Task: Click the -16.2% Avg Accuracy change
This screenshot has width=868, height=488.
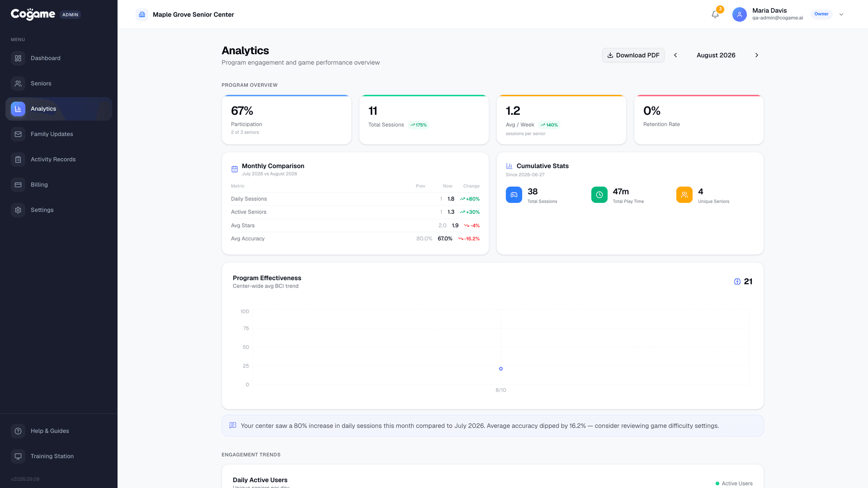Action: [469, 239]
